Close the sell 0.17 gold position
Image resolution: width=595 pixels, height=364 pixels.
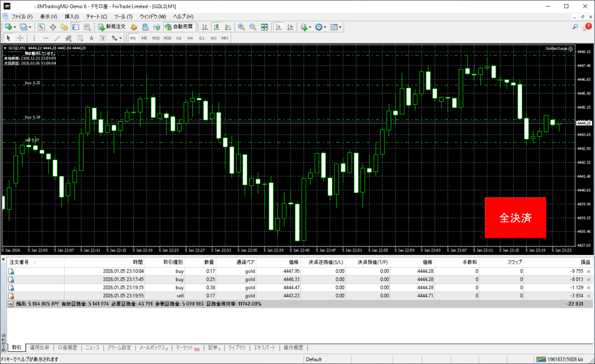589,295
